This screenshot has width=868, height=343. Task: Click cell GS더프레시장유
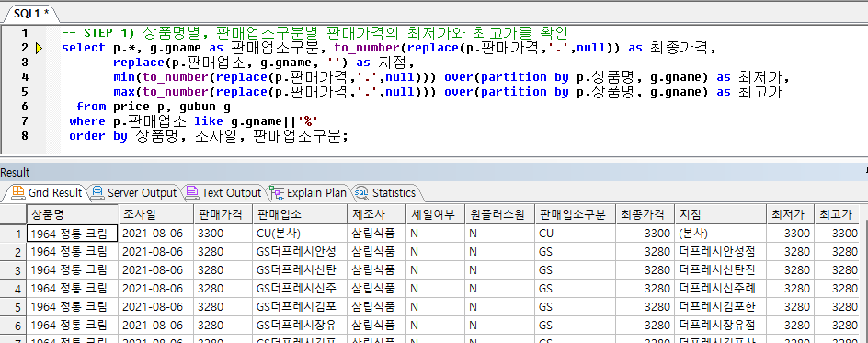coord(300,325)
